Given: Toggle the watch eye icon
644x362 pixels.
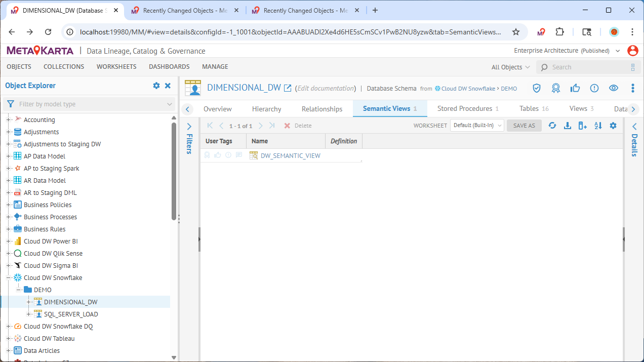Looking at the screenshot, I should (614, 88).
